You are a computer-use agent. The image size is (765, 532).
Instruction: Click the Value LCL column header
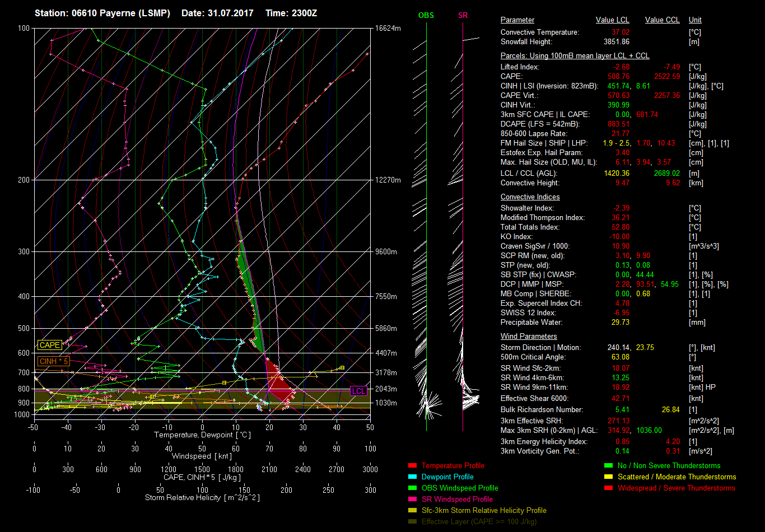point(613,20)
